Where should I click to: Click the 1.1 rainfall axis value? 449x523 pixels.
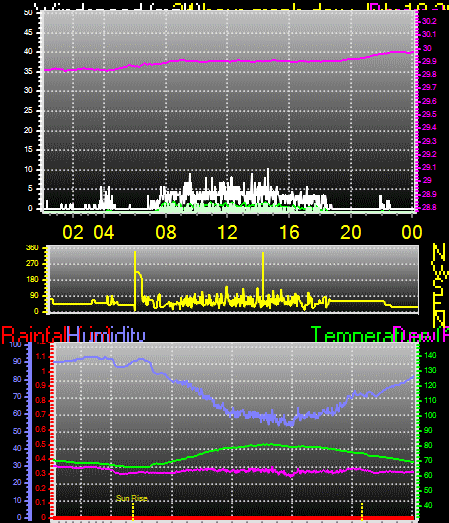click(40, 357)
